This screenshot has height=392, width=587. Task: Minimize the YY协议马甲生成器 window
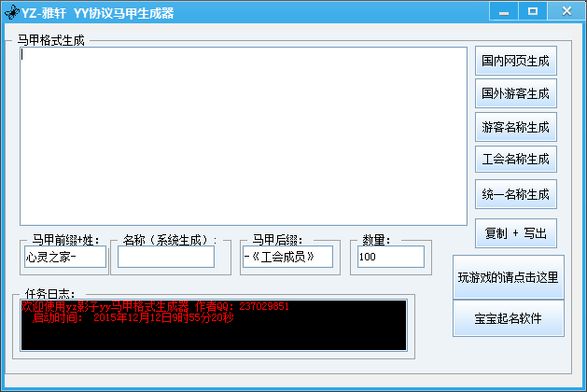tap(504, 11)
